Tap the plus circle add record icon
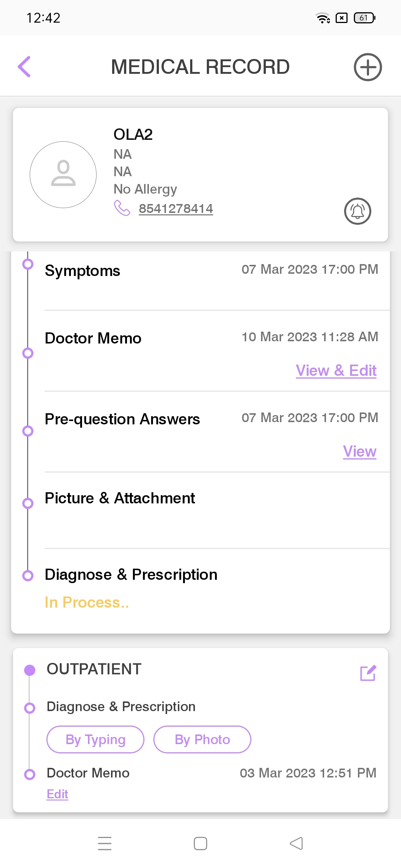Screen dimensions: 401x868 click(368, 67)
